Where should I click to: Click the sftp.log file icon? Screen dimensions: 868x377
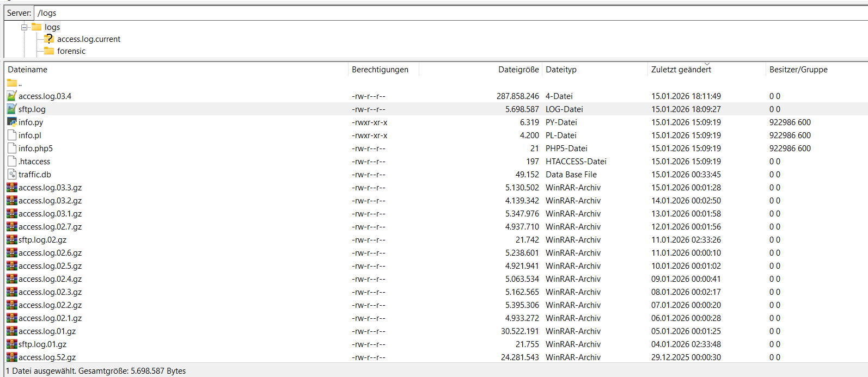click(12, 109)
